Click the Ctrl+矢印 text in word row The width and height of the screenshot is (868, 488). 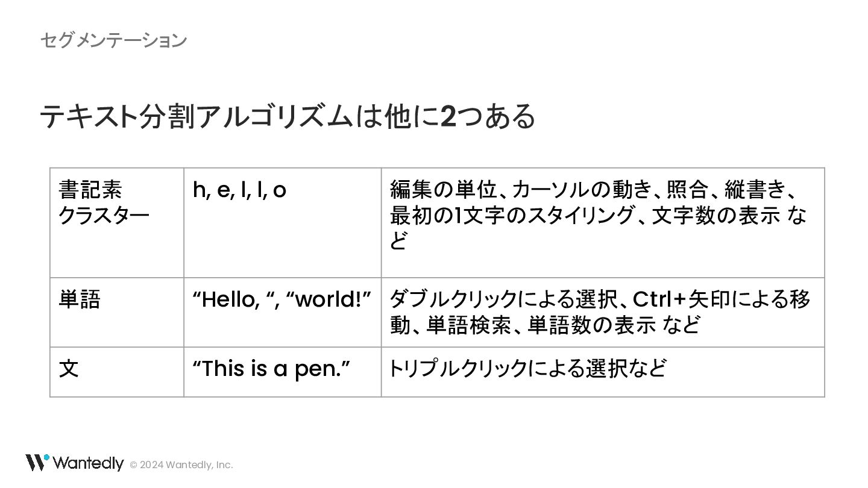682,299
